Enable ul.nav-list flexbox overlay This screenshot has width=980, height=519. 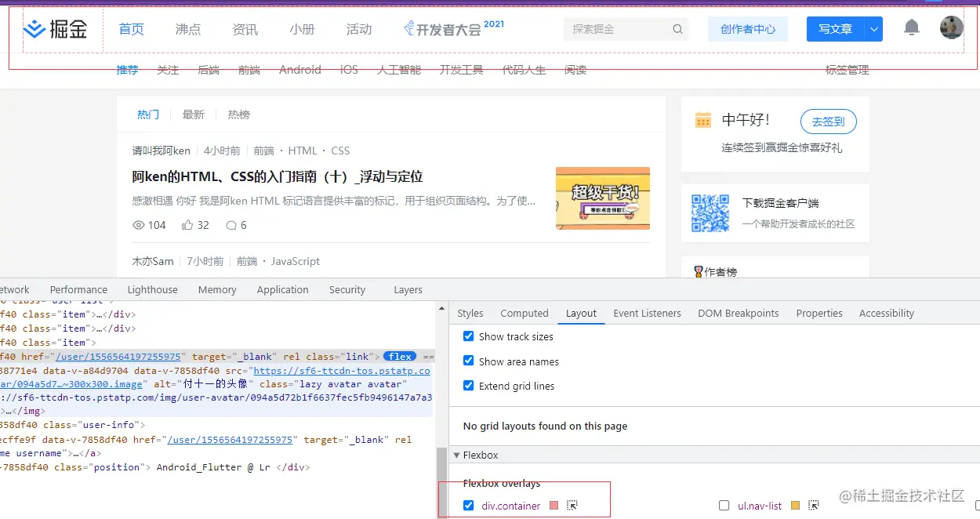(724, 506)
